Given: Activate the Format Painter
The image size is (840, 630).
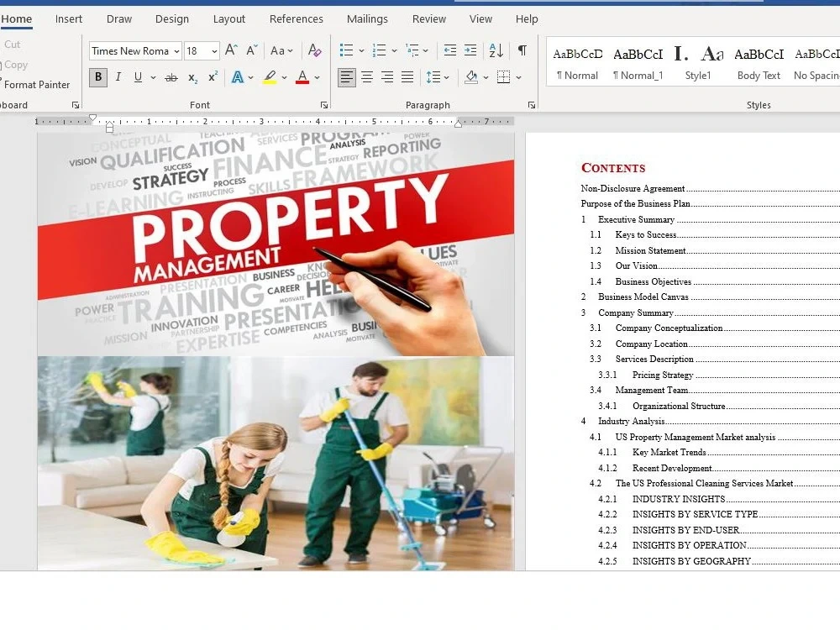Looking at the screenshot, I should (x=38, y=84).
